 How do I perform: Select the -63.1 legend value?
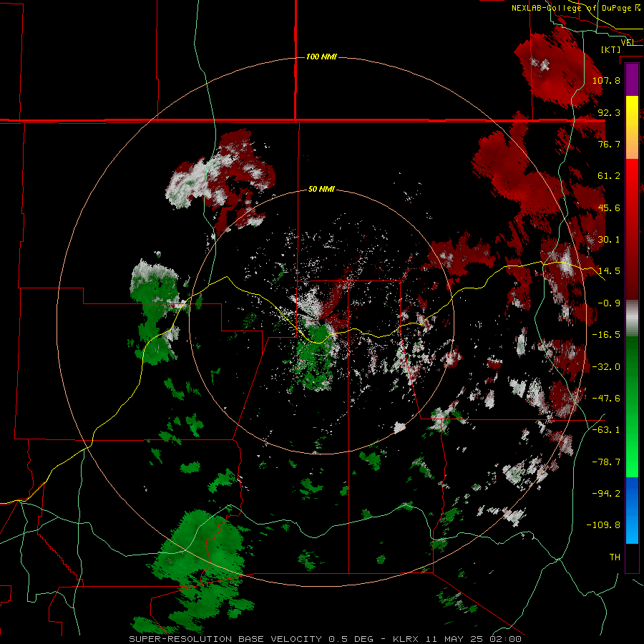(x=606, y=430)
